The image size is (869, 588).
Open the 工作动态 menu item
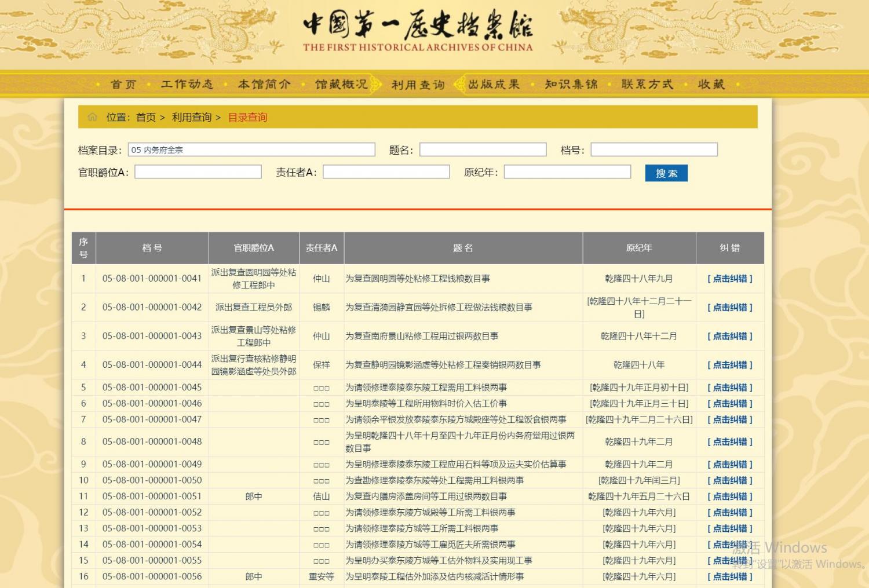pyautogui.click(x=187, y=85)
